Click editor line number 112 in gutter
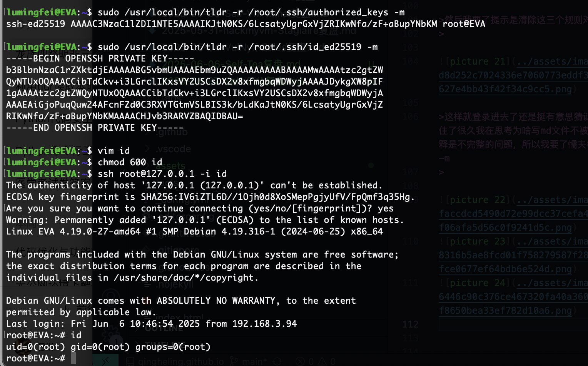 pos(410,324)
